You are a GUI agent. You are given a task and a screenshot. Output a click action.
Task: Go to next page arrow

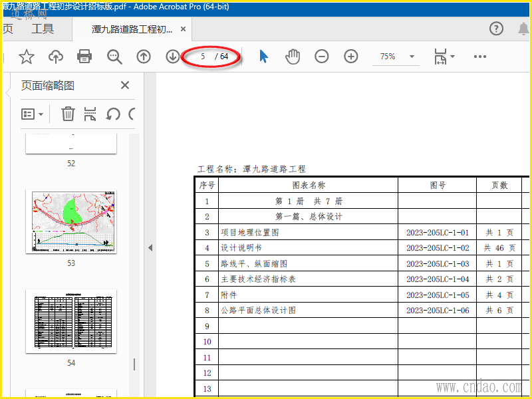click(x=173, y=57)
